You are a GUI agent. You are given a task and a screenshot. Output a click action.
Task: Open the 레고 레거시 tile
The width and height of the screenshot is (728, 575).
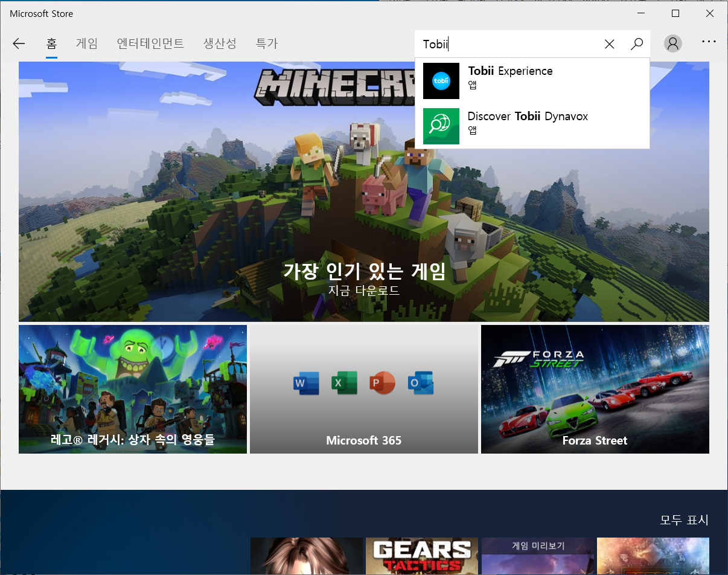(133, 389)
